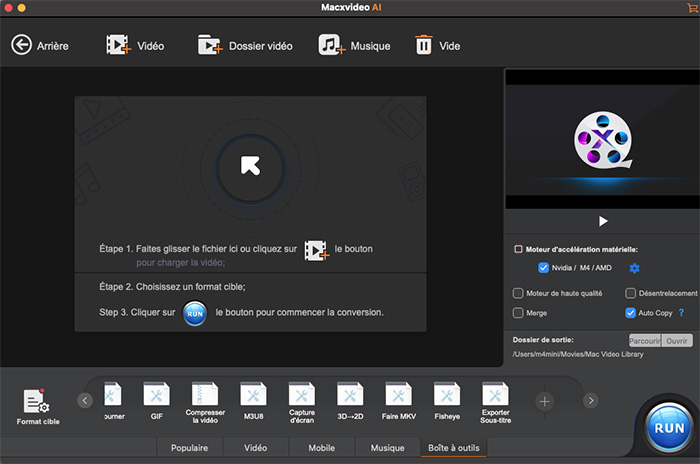Switch to the Populaire tab
This screenshot has width=700, height=464.
click(189, 447)
